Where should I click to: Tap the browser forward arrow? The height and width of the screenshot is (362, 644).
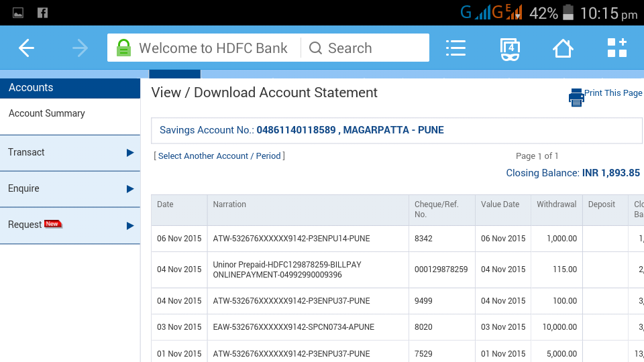[80, 48]
